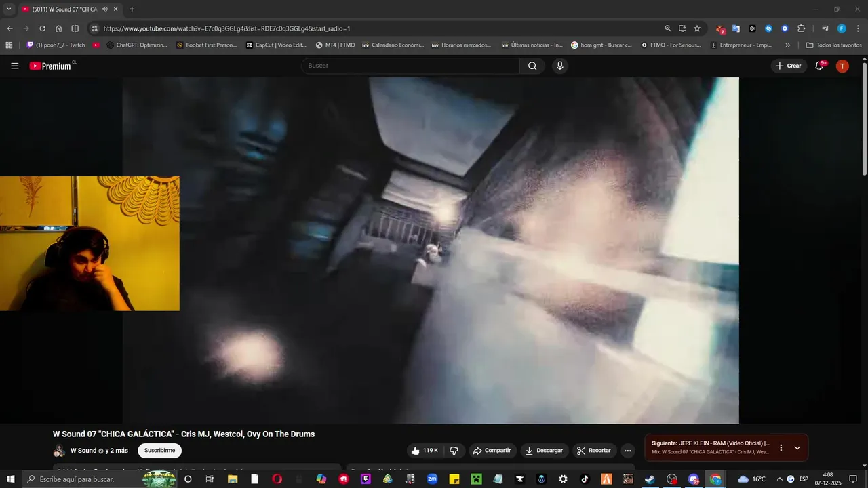Click into the YouTube Buscar search field
Image resolution: width=868 pixels, height=488 pixels.
tap(410, 66)
